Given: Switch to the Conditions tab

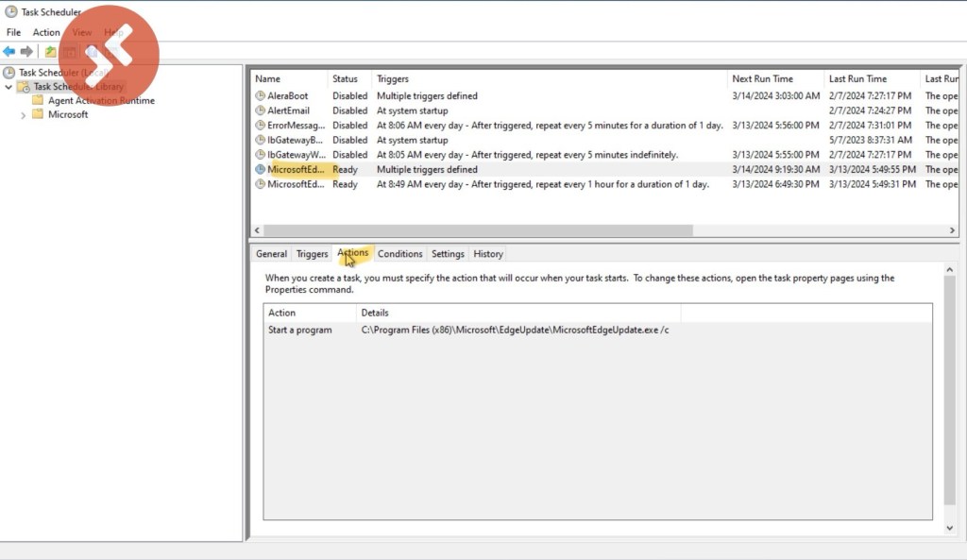Looking at the screenshot, I should click(x=399, y=254).
